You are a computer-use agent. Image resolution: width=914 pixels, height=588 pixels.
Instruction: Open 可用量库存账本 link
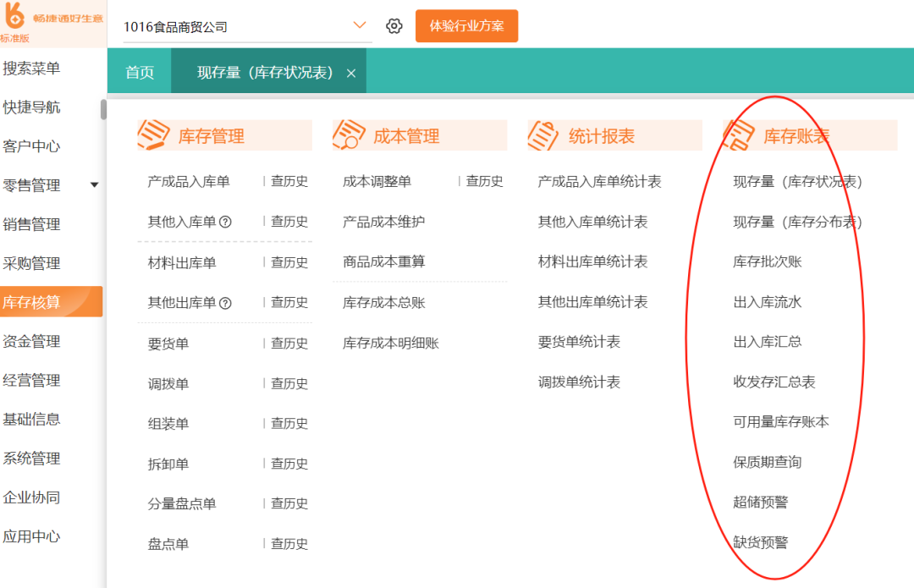[x=781, y=422]
